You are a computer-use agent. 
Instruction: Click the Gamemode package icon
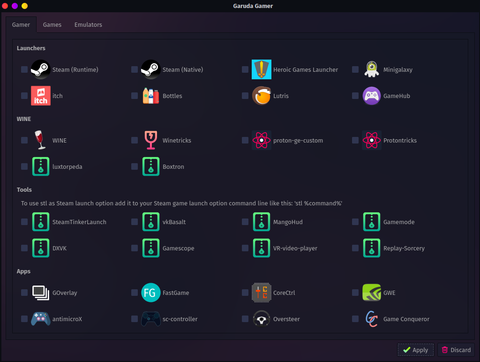pyautogui.click(x=372, y=222)
